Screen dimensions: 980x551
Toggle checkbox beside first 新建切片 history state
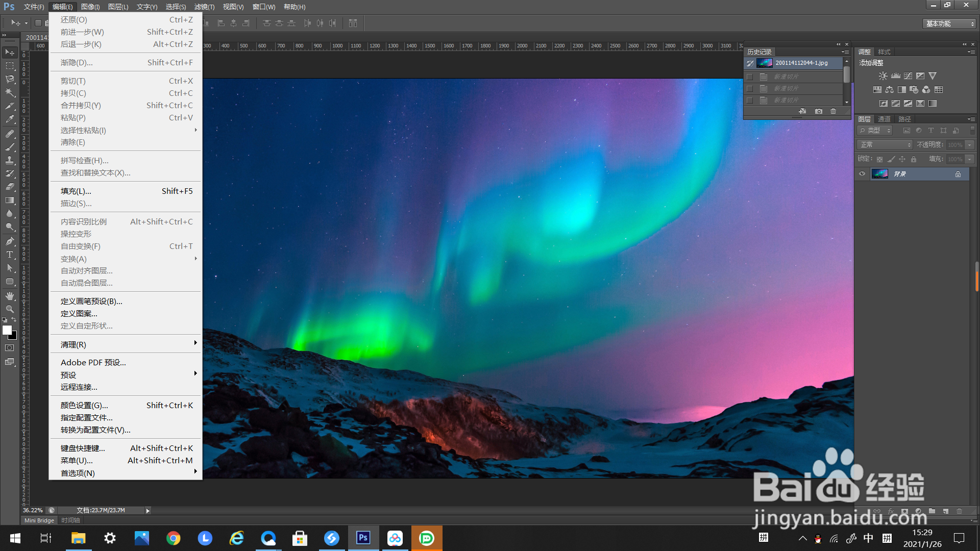click(x=750, y=77)
